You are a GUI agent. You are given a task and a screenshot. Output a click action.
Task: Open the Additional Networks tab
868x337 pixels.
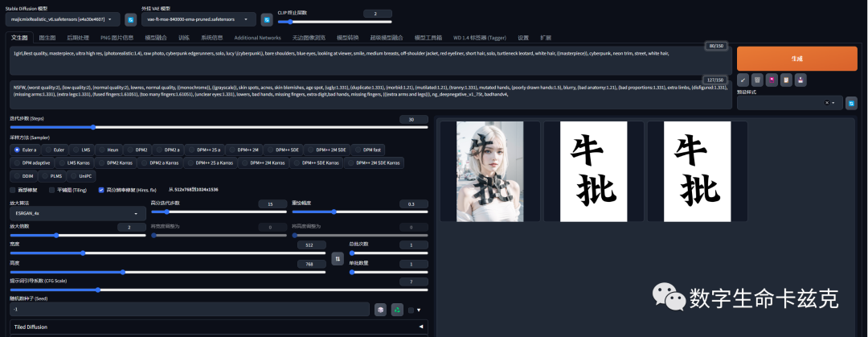257,38
